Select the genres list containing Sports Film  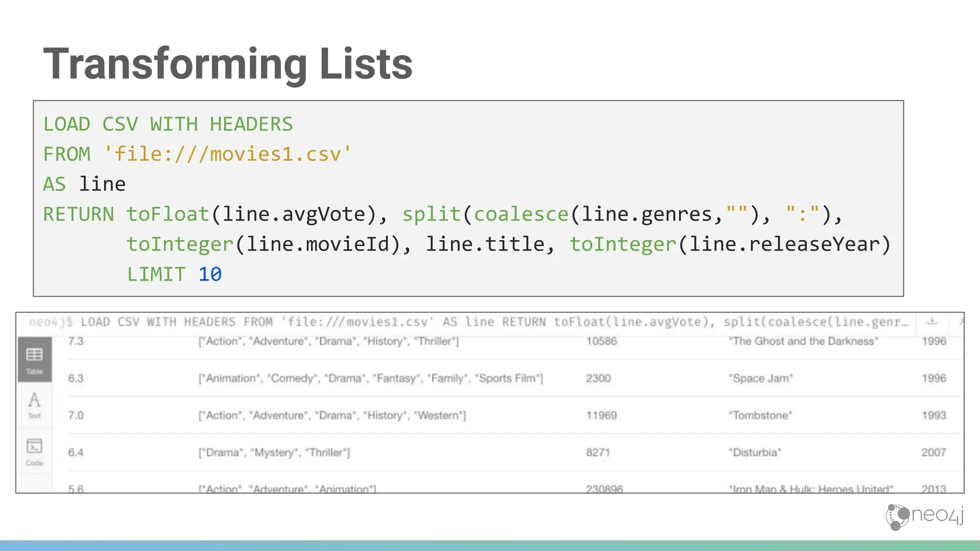click(x=371, y=378)
